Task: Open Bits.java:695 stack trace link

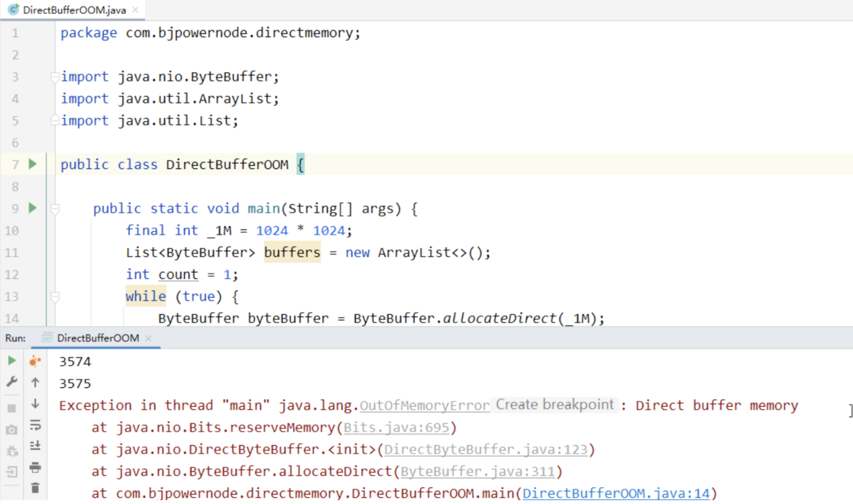Action: pos(396,428)
